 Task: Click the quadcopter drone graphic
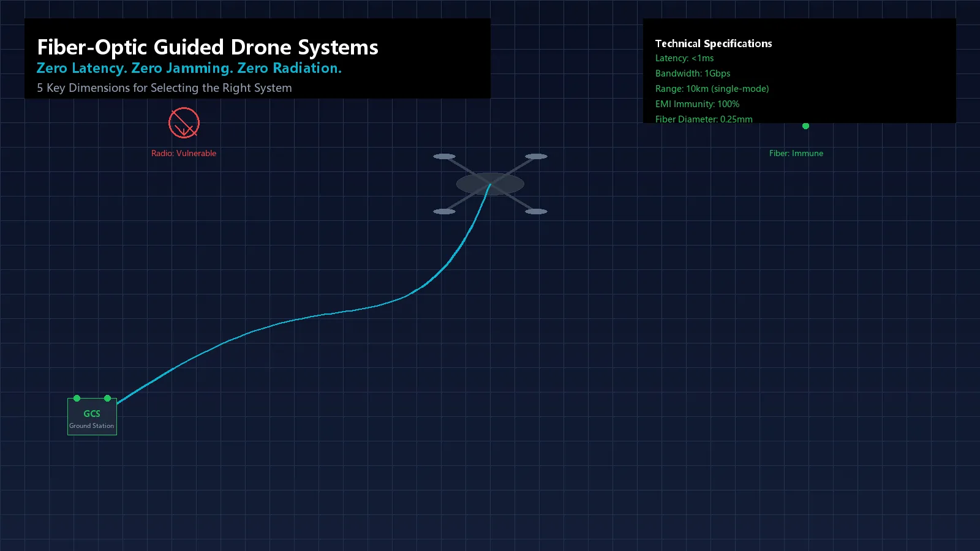[x=490, y=184]
